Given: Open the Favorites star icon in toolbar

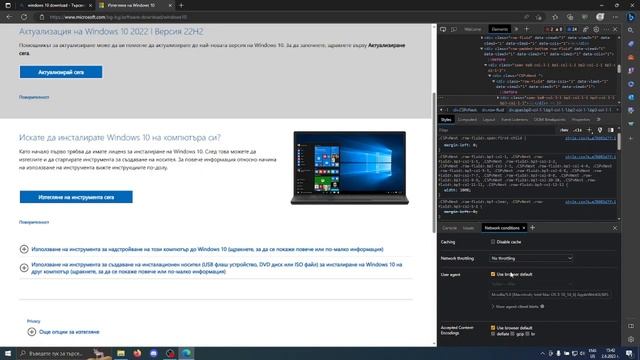Looking at the screenshot, I should click(x=555, y=17).
